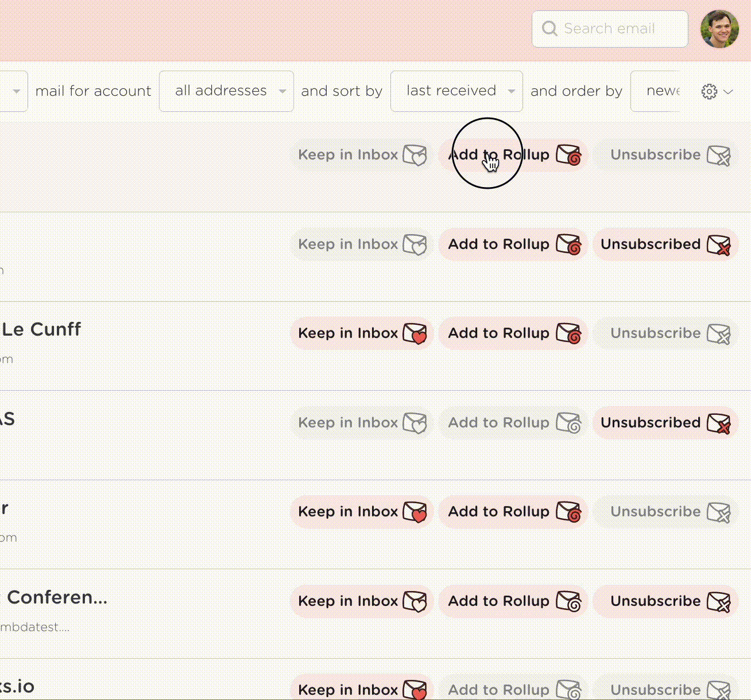Click the red X envelope icon in AS row
The width and height of the screenshot is (751, 700).
tap(718, 423)
